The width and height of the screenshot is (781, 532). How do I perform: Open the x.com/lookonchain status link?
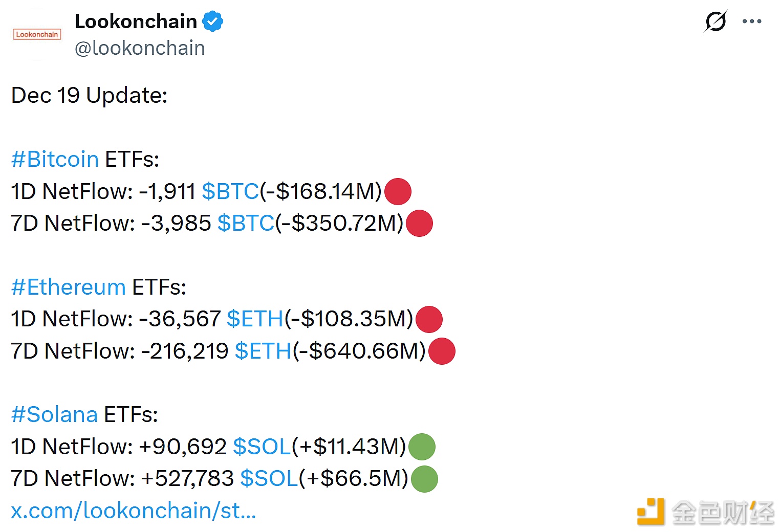pyautogui.click(x=134, y=511)
